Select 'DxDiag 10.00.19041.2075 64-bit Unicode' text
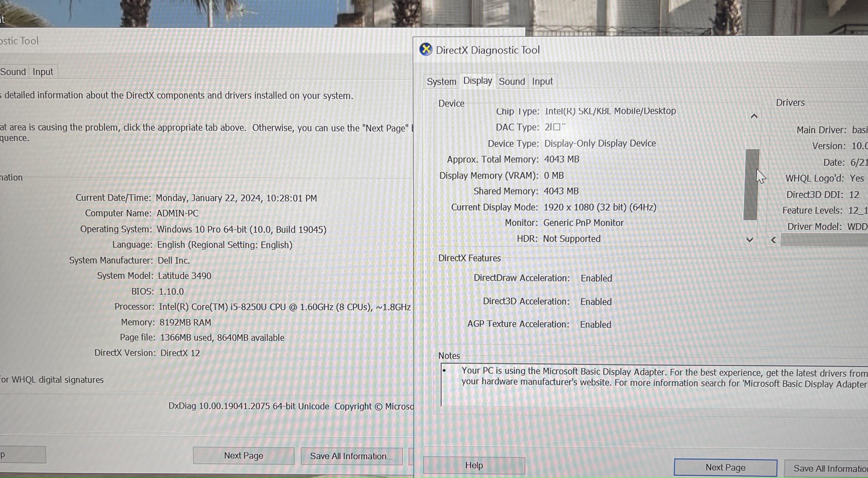Viewport: 868px width, 478px height. click(x=249, y=406)
